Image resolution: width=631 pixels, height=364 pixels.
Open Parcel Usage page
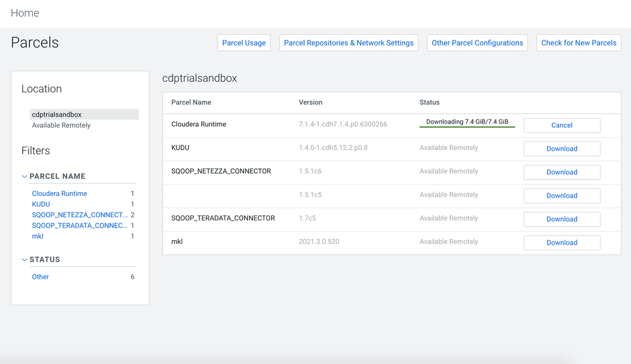point(244,42)
